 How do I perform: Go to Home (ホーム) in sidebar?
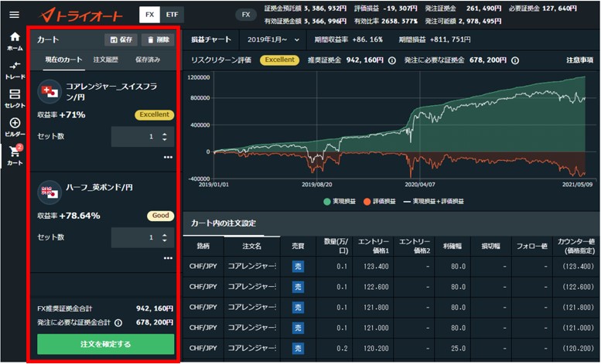[x=15, y=42]
